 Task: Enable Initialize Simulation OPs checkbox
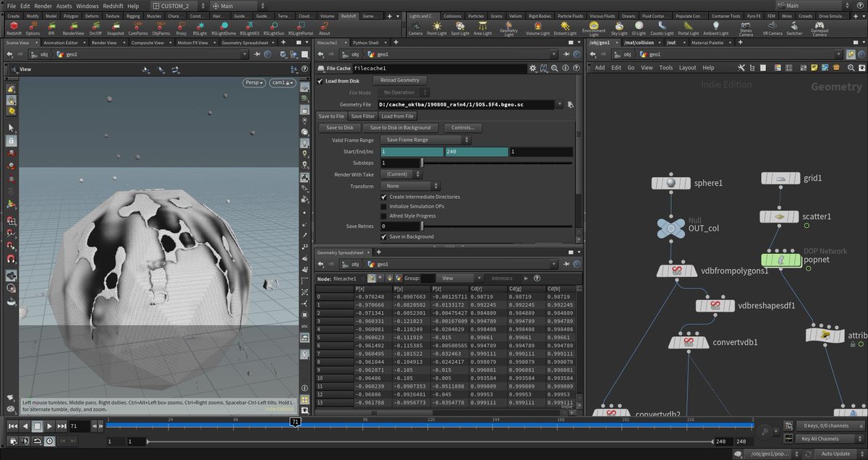tap(383, 206)
